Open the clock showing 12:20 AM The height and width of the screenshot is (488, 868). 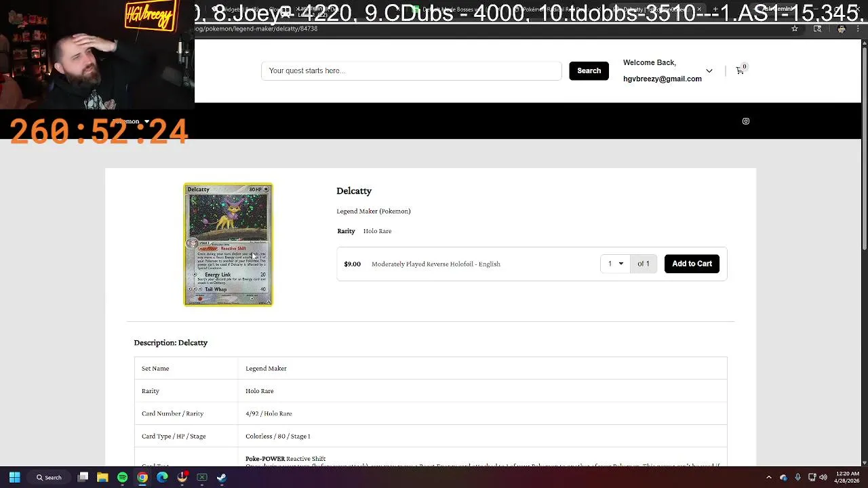[x=848, y=477]
